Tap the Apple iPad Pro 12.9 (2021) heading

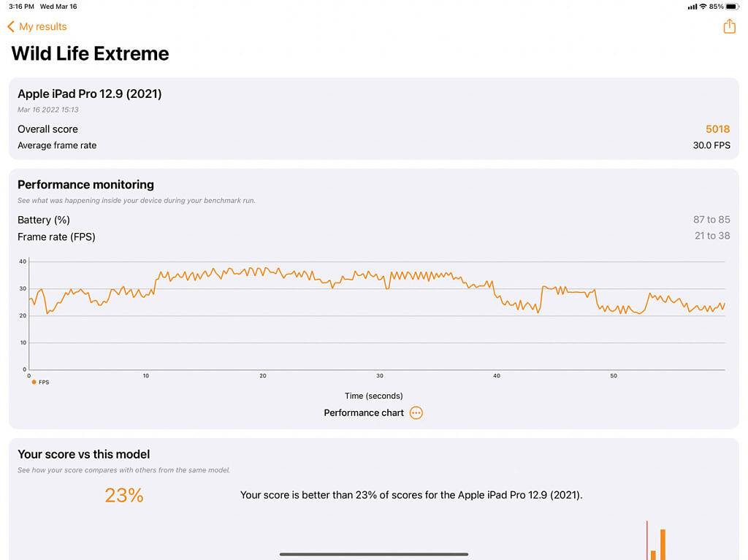pyautogui.click(x=90, y=93)
